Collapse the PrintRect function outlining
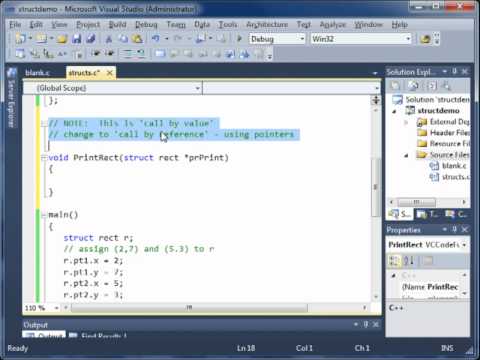 44,158
